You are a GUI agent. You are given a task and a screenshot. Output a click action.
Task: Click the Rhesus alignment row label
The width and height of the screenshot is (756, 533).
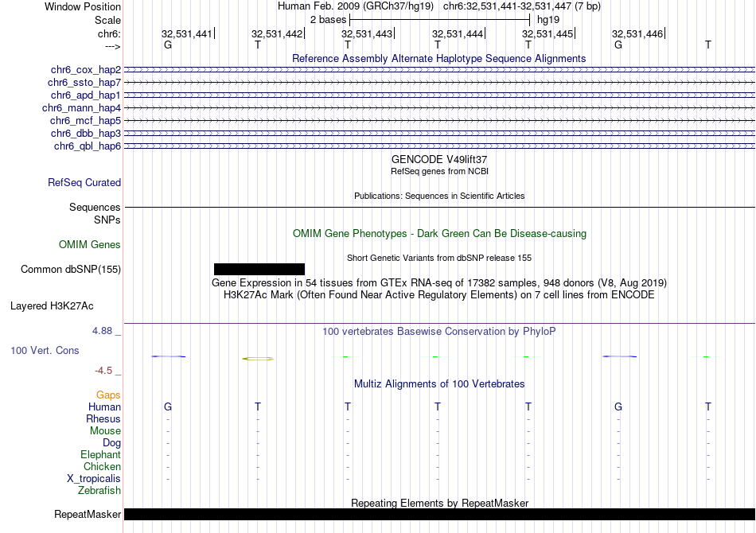coord(103,418)
